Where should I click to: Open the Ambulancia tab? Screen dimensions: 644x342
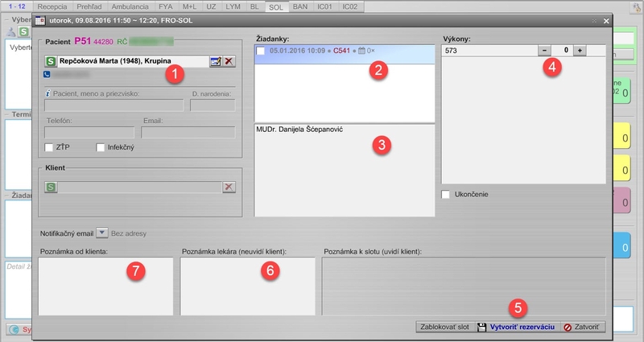[129, 6]
